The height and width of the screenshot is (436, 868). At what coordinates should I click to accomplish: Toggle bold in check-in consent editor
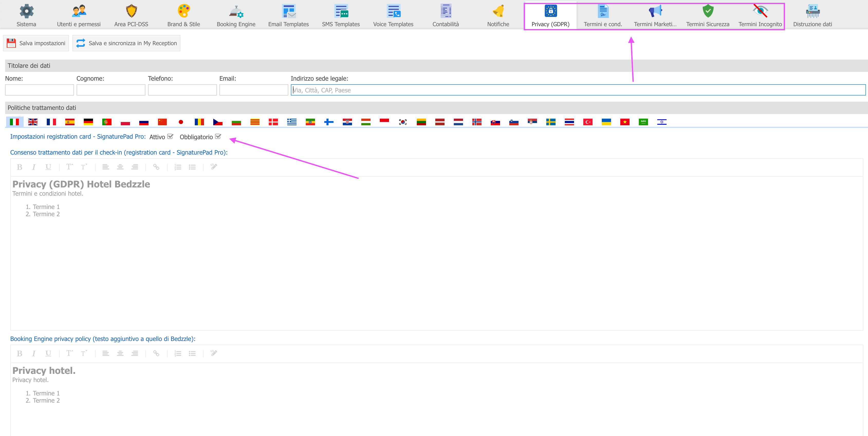click(x=20, y=167)
